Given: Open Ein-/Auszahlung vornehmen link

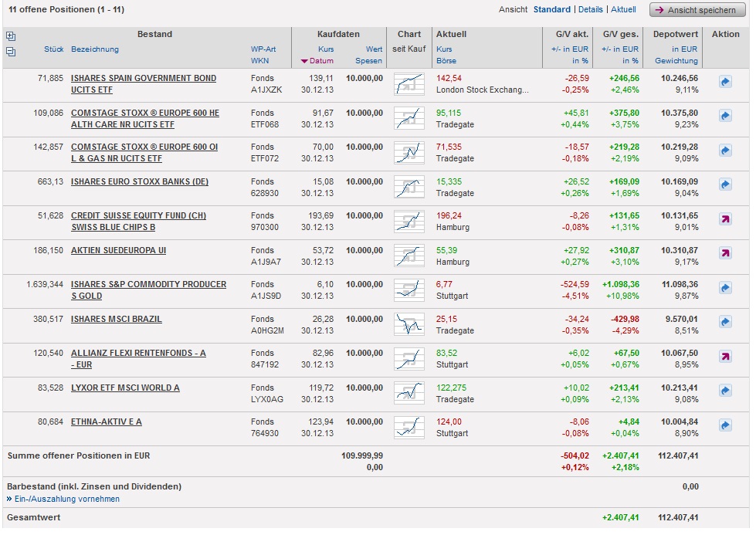Looking at the screenshot, I should (x=66, y=499).
